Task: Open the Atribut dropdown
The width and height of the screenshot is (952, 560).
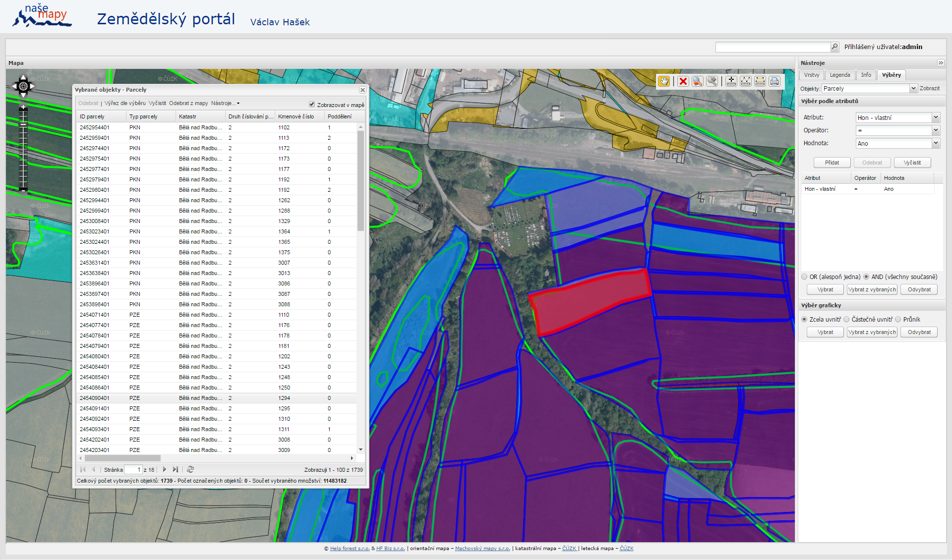Action: pyautogui.click(x=936, y=117)
